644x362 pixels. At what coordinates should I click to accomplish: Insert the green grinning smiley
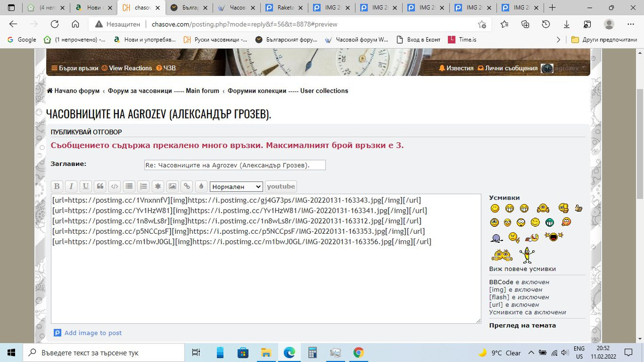[549, 222]
